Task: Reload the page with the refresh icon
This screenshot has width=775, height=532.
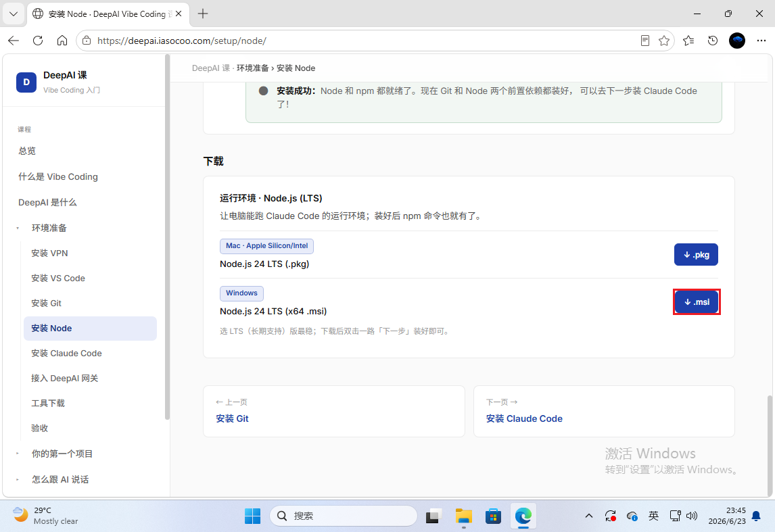Action: coord(38,41)
